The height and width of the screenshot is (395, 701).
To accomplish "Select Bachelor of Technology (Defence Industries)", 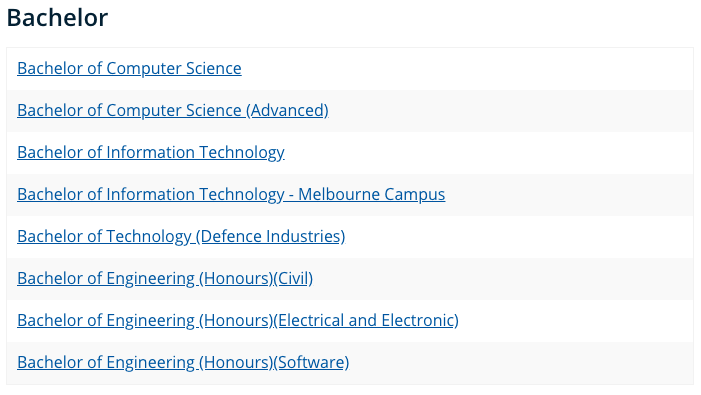I will point(181,236).
